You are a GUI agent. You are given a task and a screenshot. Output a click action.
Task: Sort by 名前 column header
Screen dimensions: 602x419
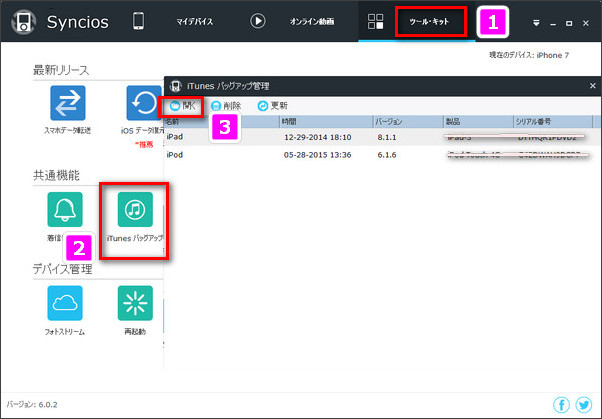pyautogui.click(x=222, y=122)
